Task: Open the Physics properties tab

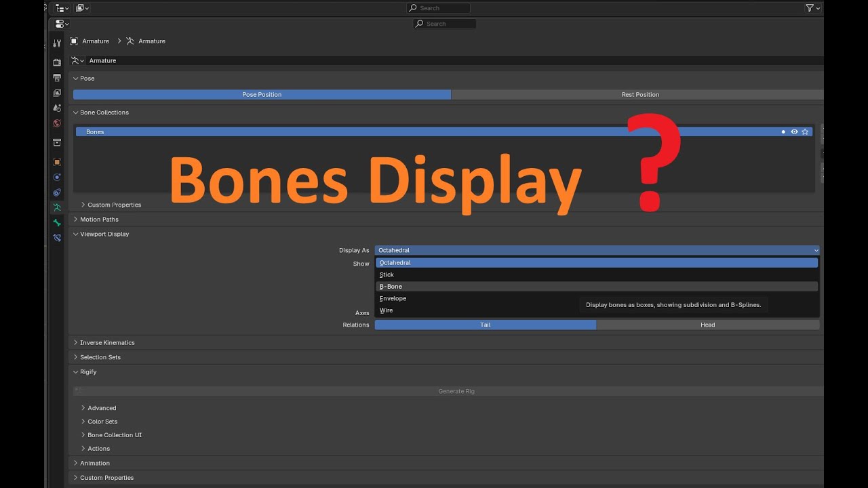Action: (x=57, y=177)
